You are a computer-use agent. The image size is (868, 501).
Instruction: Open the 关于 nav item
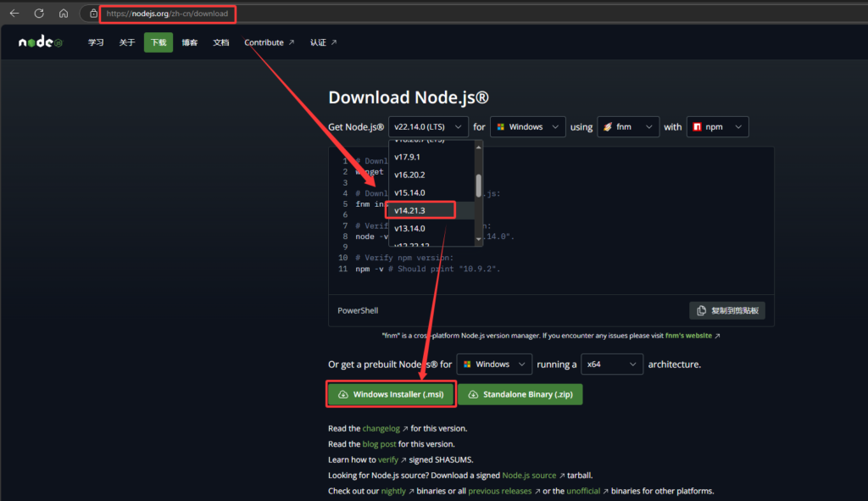[x=127, y=42]
